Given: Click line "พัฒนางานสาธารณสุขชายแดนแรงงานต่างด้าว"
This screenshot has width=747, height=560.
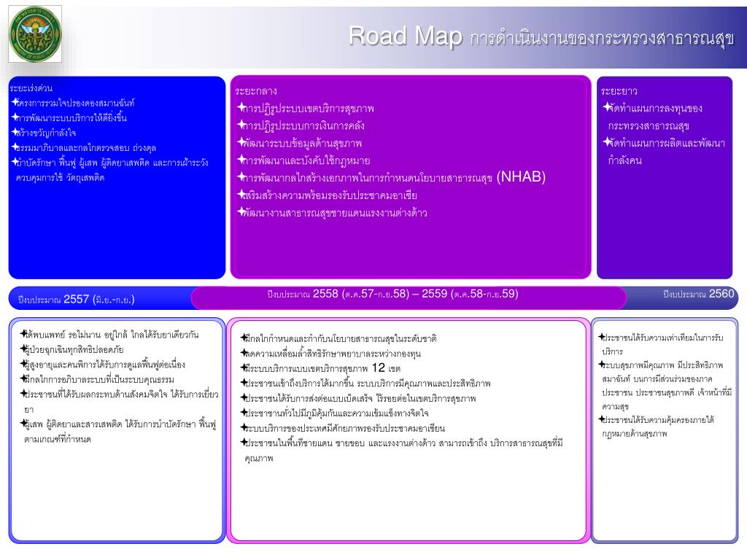Looking at the screenshot, I should coord(334,213).
